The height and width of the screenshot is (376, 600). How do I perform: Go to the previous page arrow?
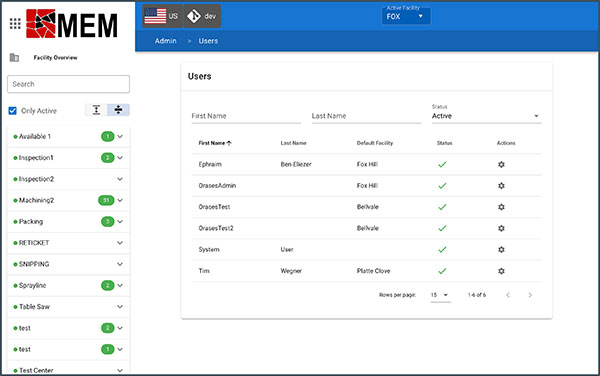[508, 295]
